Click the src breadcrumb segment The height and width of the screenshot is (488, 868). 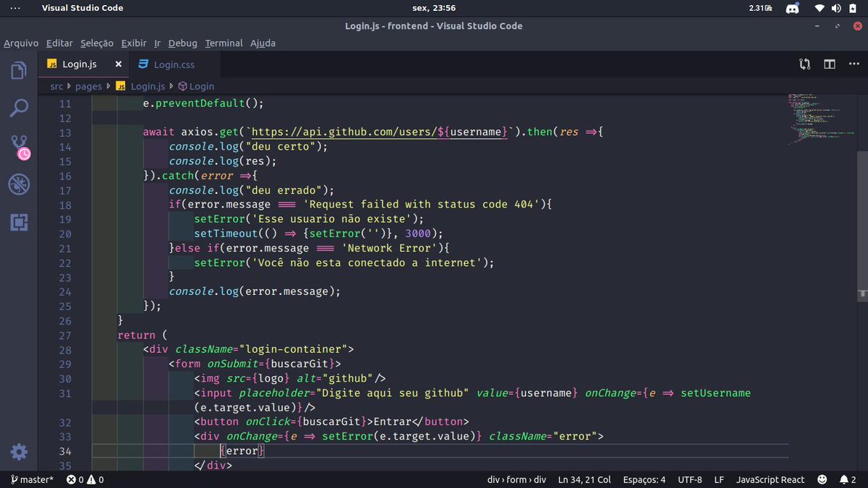pos(56,86)
